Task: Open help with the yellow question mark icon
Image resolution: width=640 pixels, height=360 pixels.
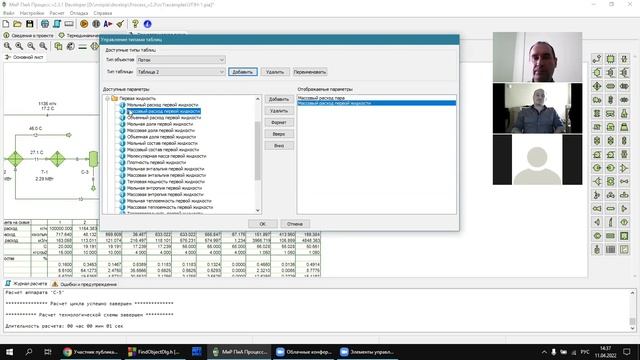Action: [135, 24]
